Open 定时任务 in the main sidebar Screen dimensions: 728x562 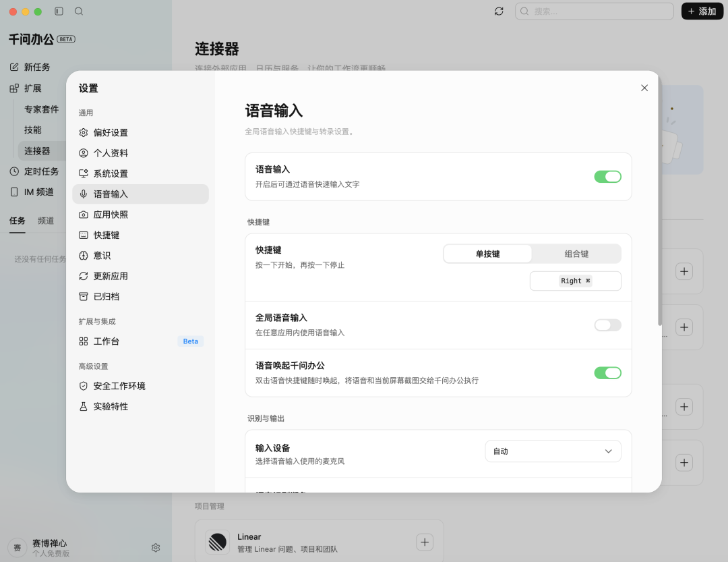click(34, 171)
